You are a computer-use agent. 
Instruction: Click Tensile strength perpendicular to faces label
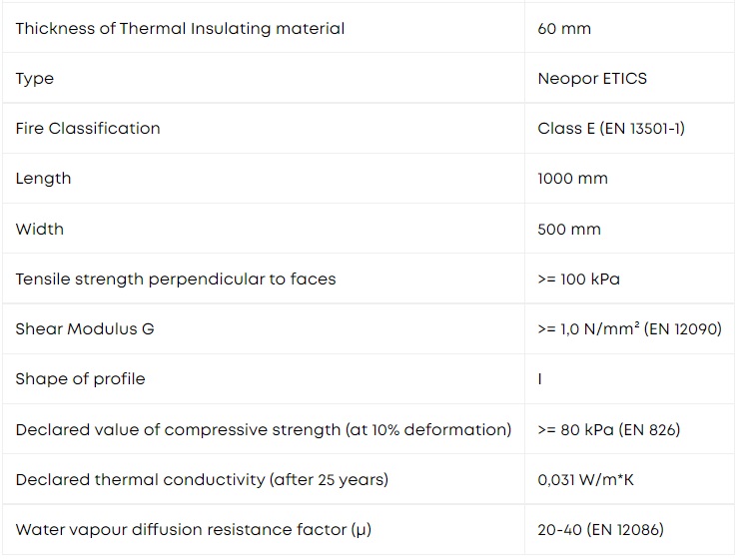pos(176,280)
